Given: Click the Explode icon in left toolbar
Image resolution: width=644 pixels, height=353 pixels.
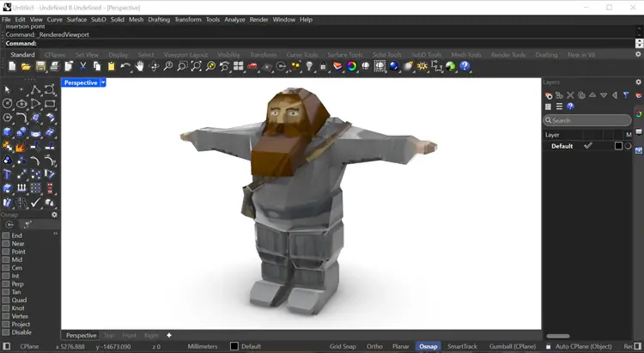Looking at the screenshot, I should 21,146.
